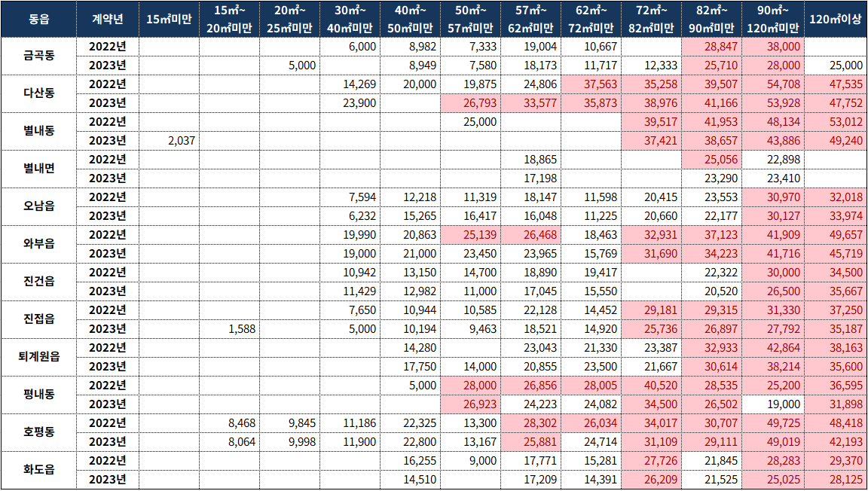The image size is (868, 491).
Task: Click the 1,588 cell in 진접읍 2023년
Action: 229,329
